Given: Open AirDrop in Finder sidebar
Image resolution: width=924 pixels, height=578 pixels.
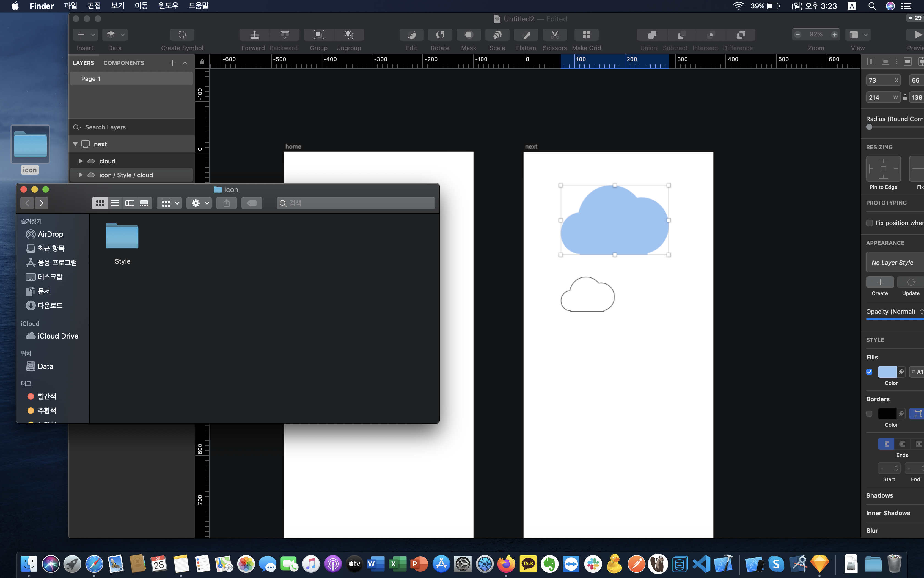Looking at the screenshot, I should [50, 234].
